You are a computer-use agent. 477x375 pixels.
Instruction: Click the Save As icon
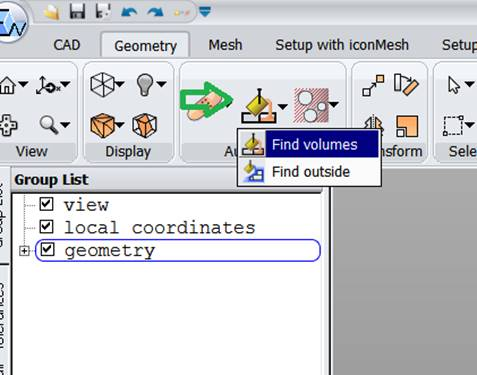[103, 12]
